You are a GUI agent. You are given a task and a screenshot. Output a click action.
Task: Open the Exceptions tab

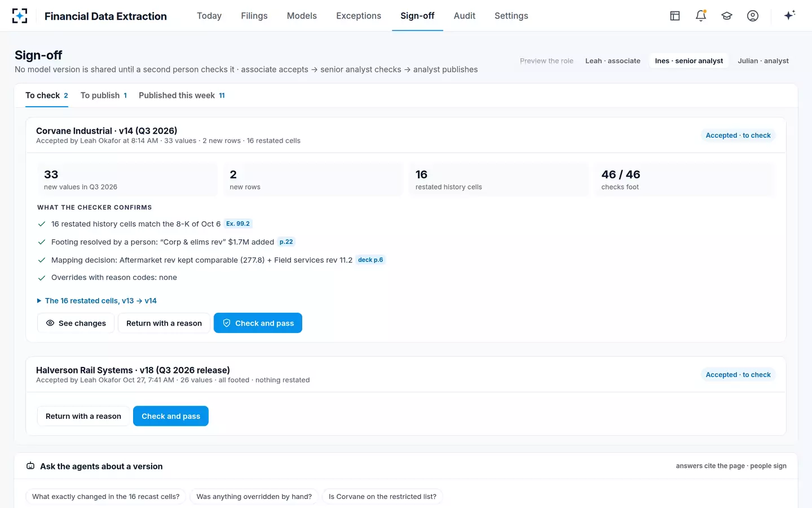tap(359, 16)
